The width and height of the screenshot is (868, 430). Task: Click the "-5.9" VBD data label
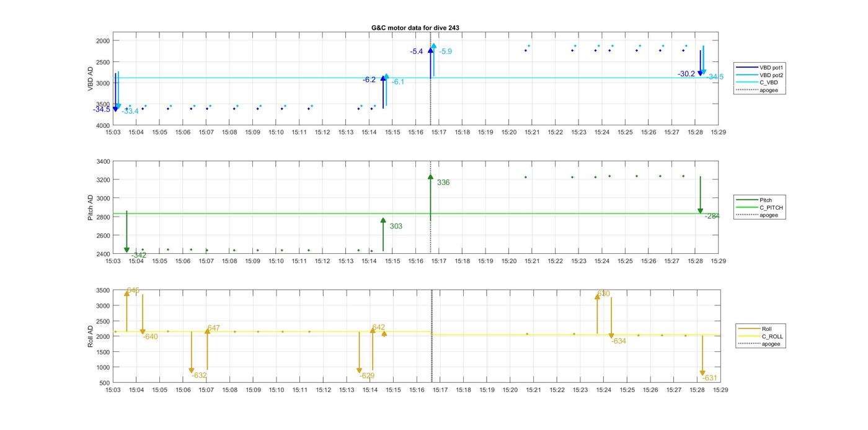click(446, 52)
